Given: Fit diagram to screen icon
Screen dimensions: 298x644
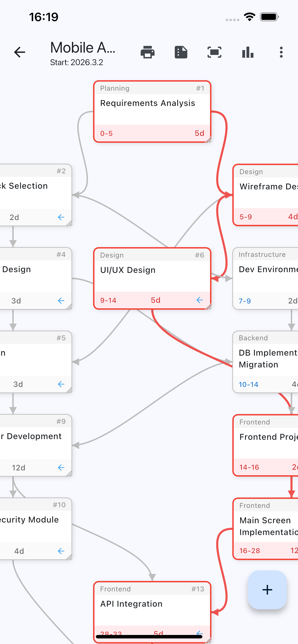Looking at the screenshot, I should coord(214,52).
